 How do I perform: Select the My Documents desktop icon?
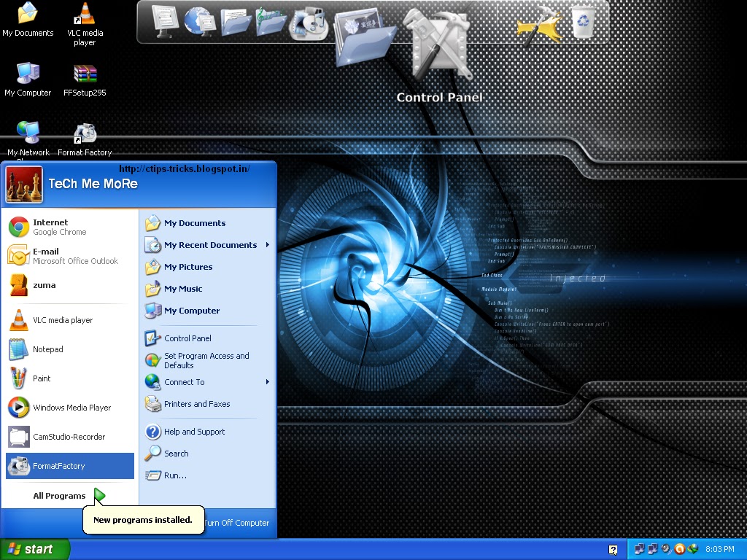[28, 19]
